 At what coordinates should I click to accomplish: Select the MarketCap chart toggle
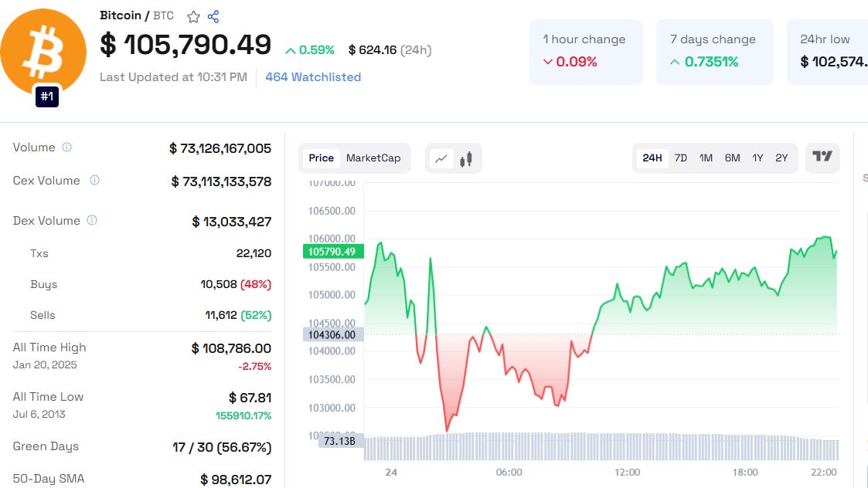(x=373, y=158)
